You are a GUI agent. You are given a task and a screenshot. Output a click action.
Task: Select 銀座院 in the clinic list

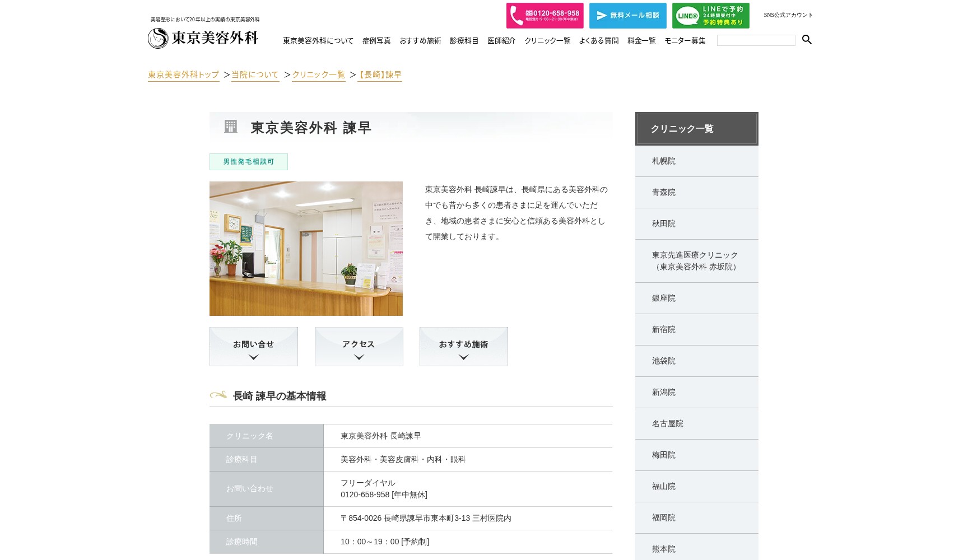click(x=697, y=298)
